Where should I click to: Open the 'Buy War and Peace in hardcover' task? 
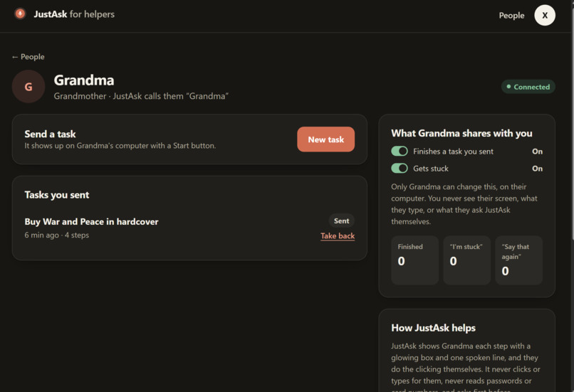[92, 221]
